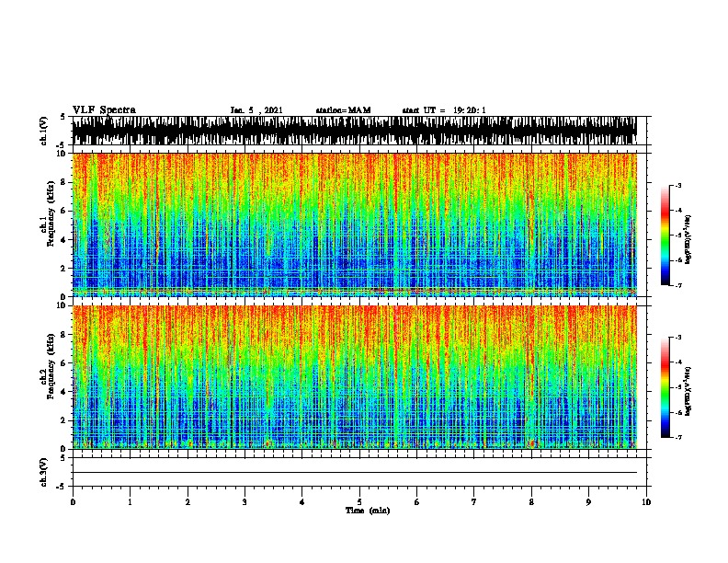Click tick label "1" on the Time axis

pyautogui.click(x=130, y=502)
